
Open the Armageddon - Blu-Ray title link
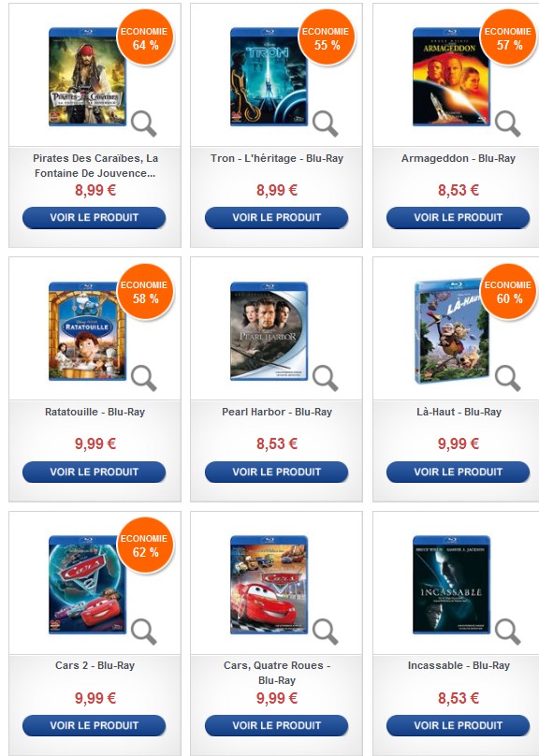pos(459,158)
